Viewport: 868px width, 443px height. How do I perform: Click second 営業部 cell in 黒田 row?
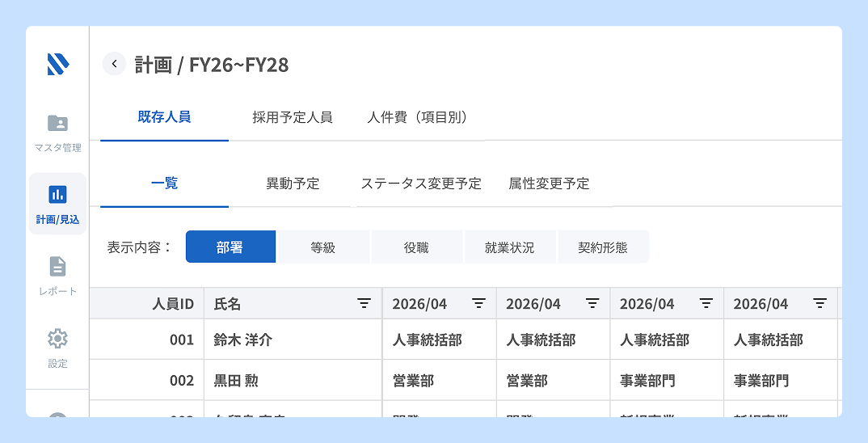[553, 381]
